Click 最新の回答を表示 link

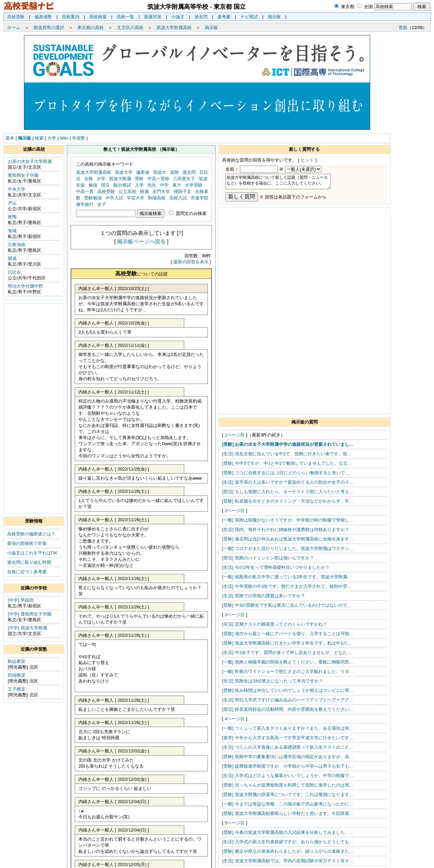[191, 262]
